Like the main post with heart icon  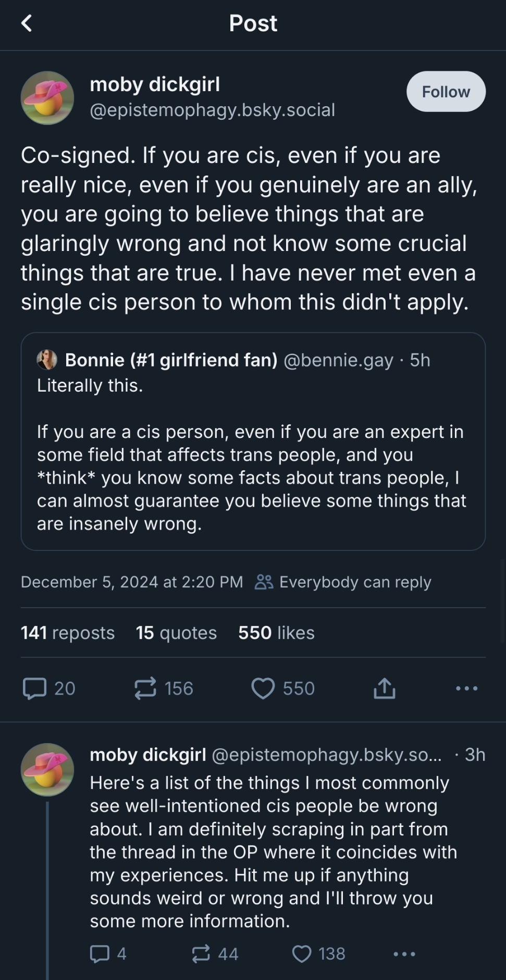[x=263, y=688]
